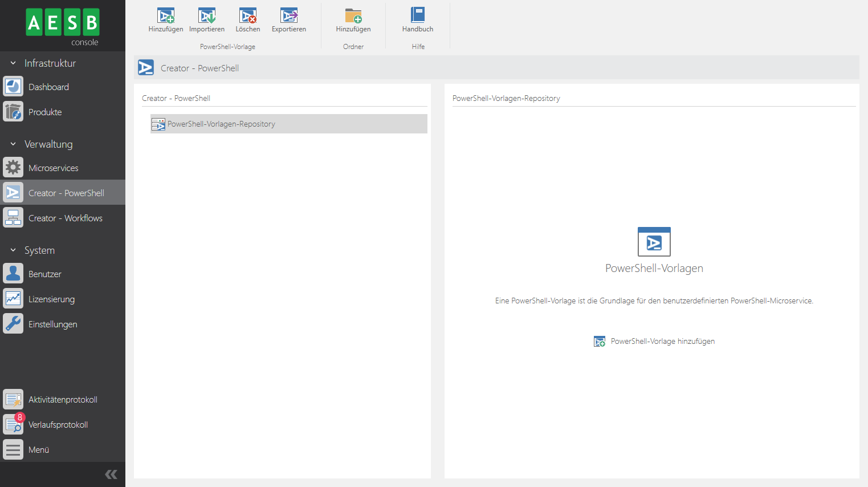This screenshot has height=487, width=868.
Task: Collapse the Verwaltung section
Action: (x=13, y=144)
